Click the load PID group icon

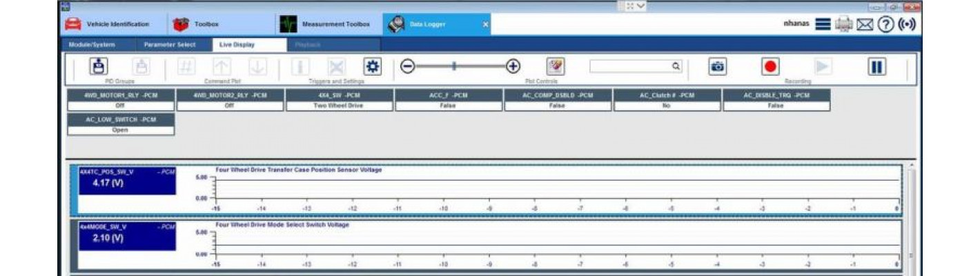coord(99,66)
